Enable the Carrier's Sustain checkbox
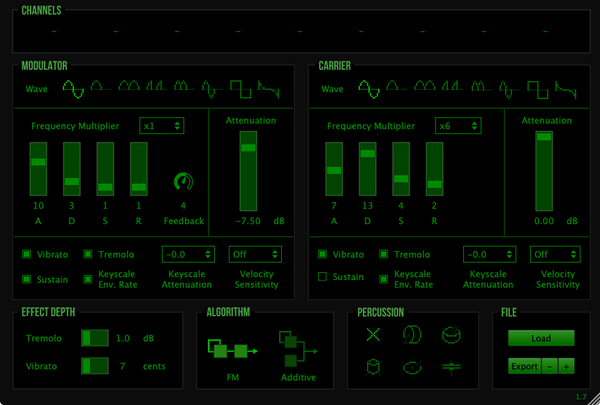Image resolution: width=600 pixels, height=405 pixels. click(x=322, y=277)
